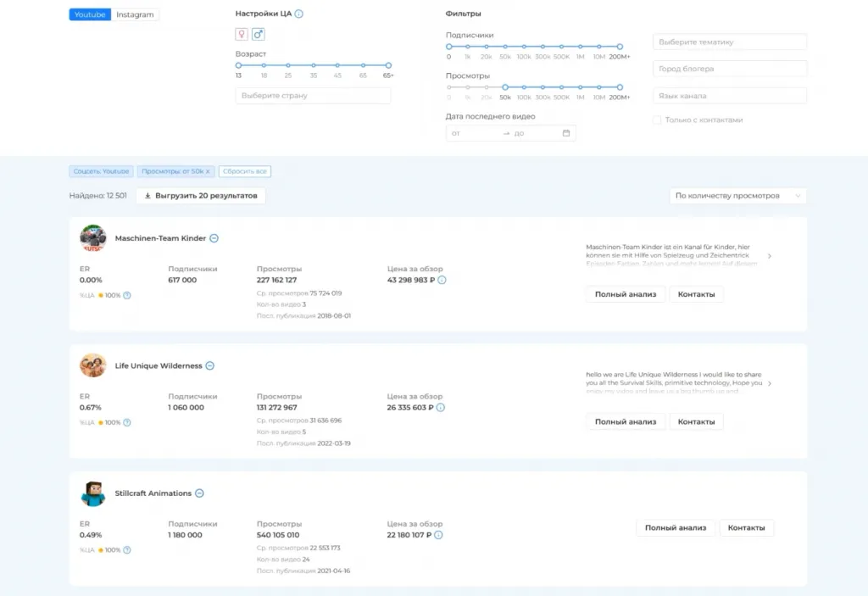
Task: Open the Выберите тематику dropdown
Action: click(730, 42)
